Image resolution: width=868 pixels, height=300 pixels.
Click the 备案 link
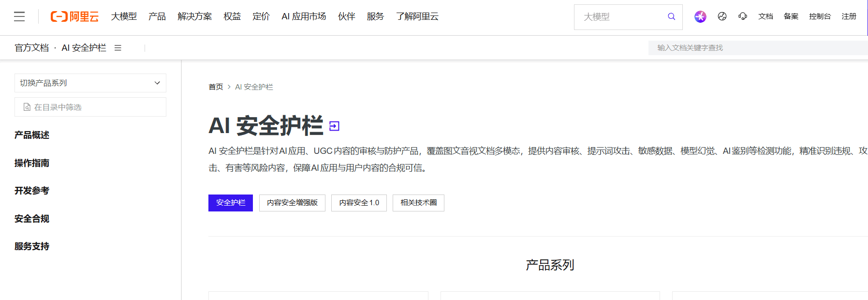(x=791, y=16)
